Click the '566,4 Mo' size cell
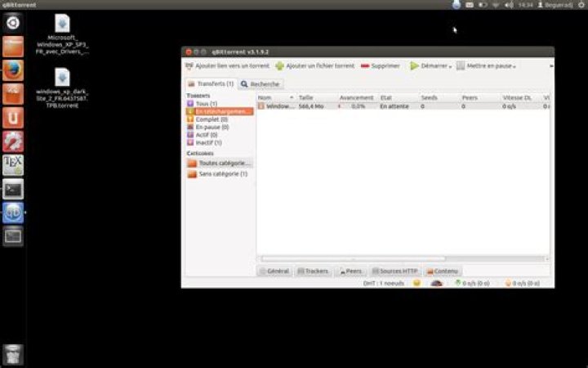This screenshot has width=588, height=368. [311, 106]
